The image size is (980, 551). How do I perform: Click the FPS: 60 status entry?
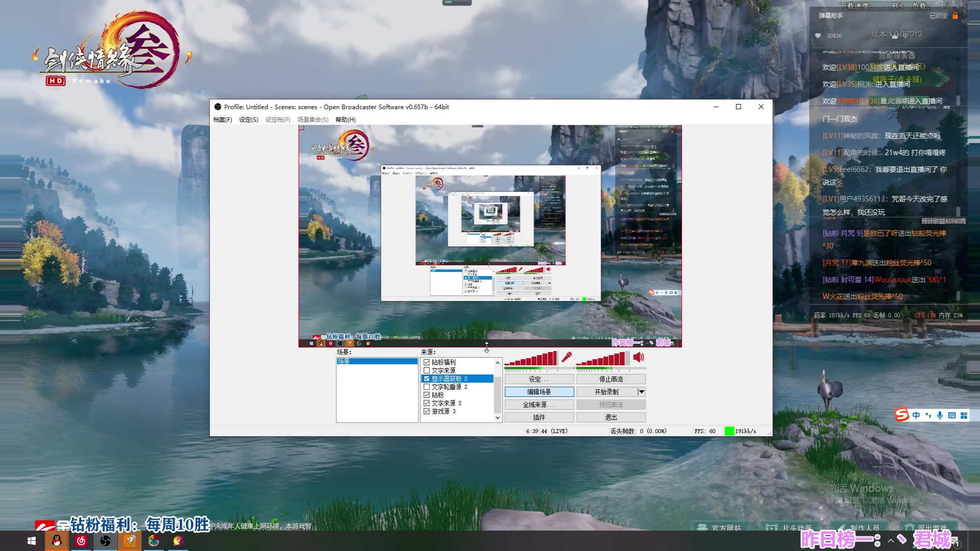click(705, 431)
